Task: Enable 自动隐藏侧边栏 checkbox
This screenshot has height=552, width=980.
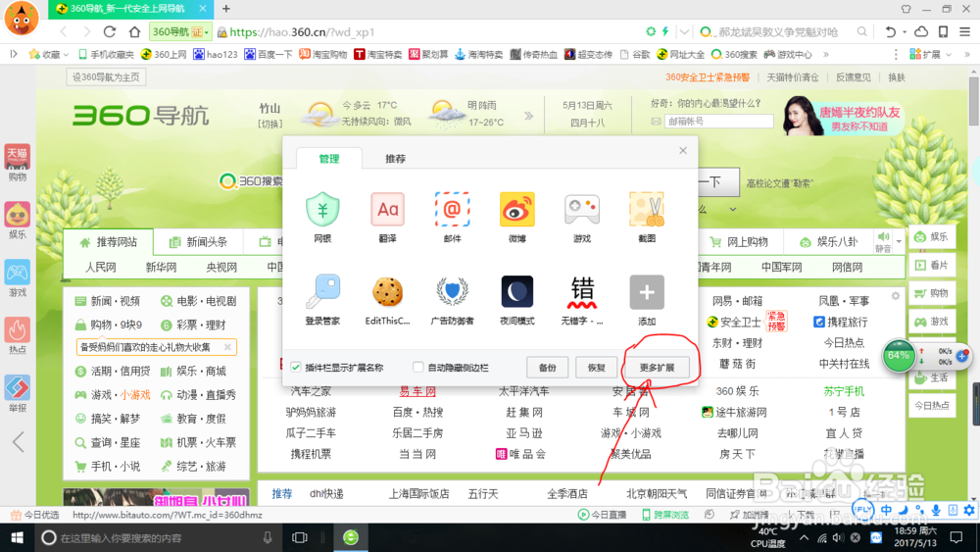Action: [418, 367]
